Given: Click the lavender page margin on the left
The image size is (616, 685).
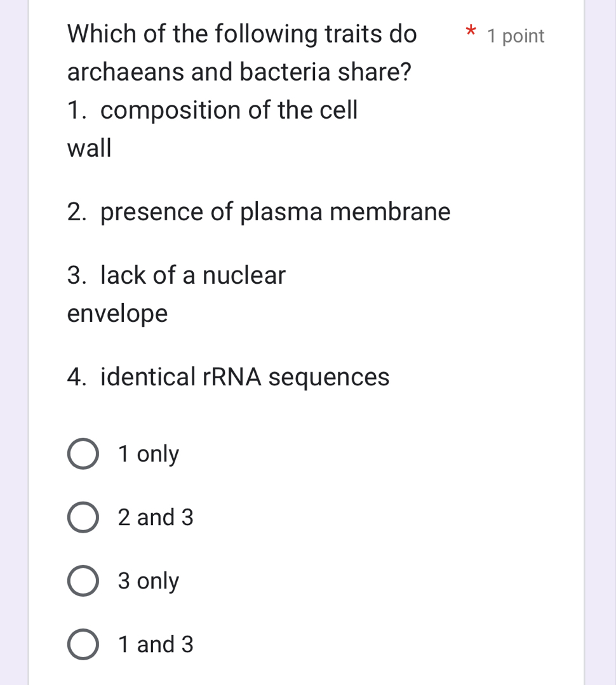Looking at the screenshot, I should click(14, 343).
